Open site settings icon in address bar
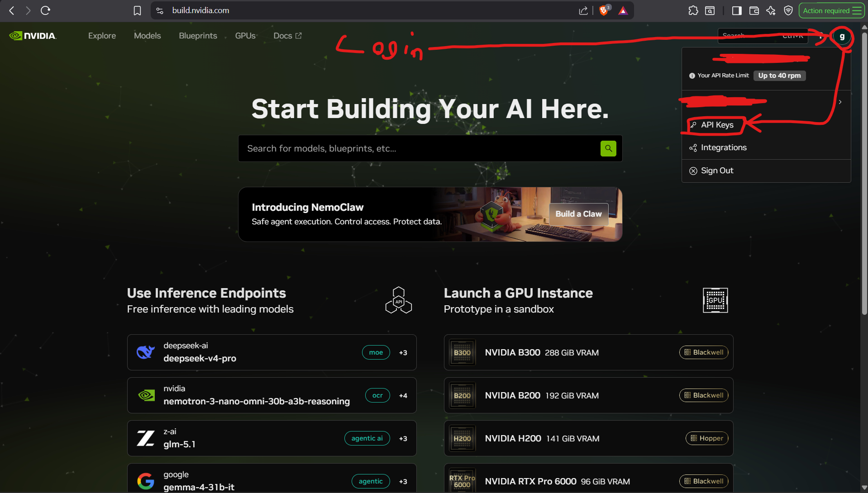Viewport: 868px width, 493px height. point(160,10)
